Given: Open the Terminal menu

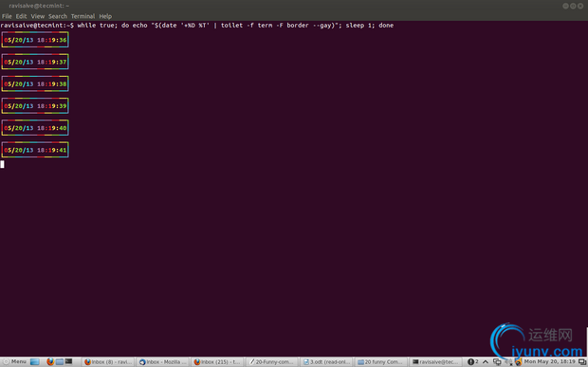Looking at the screenshot, I should [x=83, y=16].
